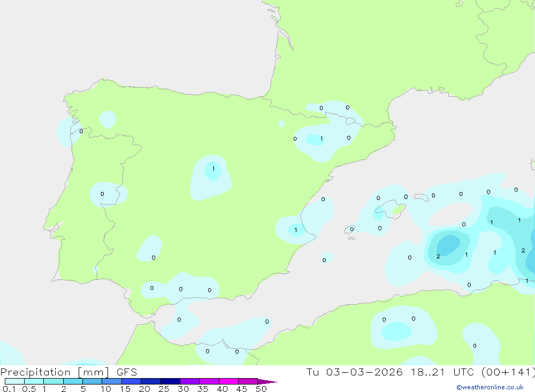The height and width of the screenshot is (392, 535).
Task: Click the legend label '30'
Action: [183, 389]
